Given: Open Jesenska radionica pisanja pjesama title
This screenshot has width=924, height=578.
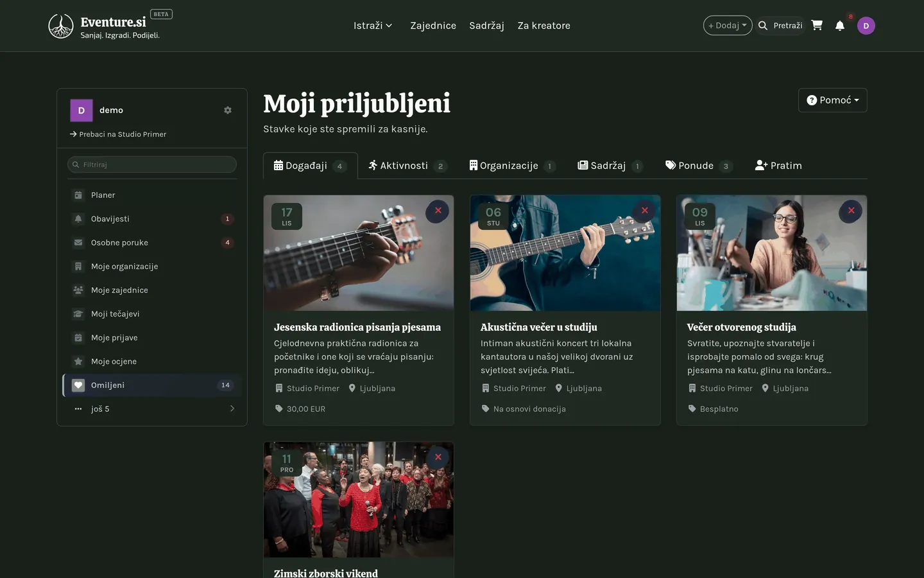Looking at the screenshot, I should pyautogui.click(x=357, y=327).
